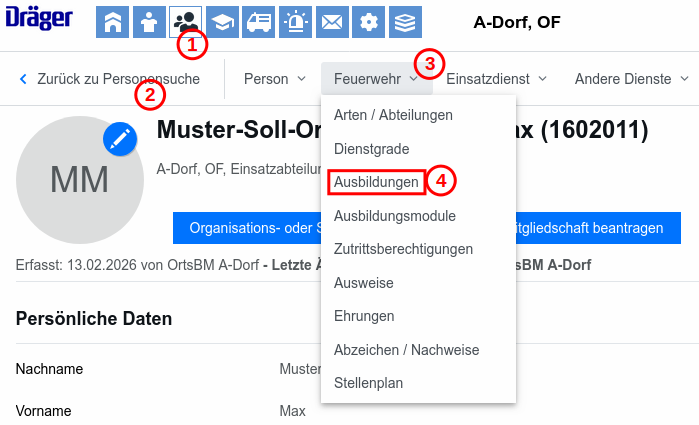Select the group of persons icon
Image resolution: width=699 pixels, height=425 pixels.
(185, 22)
